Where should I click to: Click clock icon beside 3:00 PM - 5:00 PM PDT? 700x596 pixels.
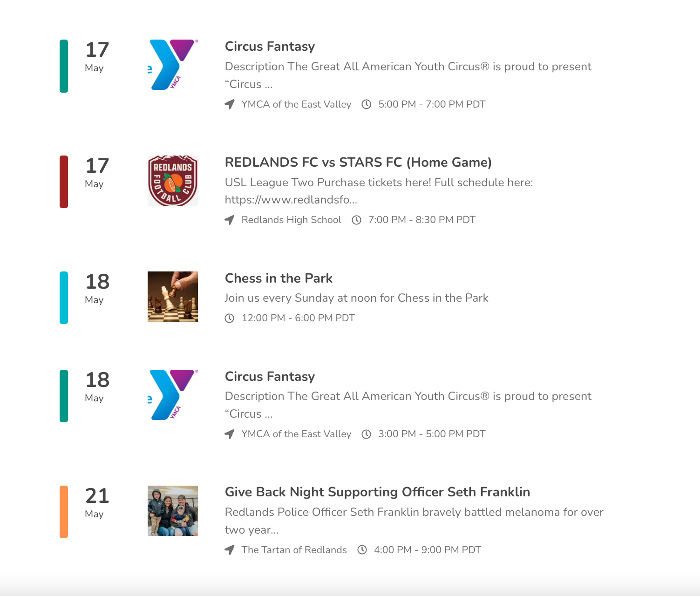click(x=367, y=434)
